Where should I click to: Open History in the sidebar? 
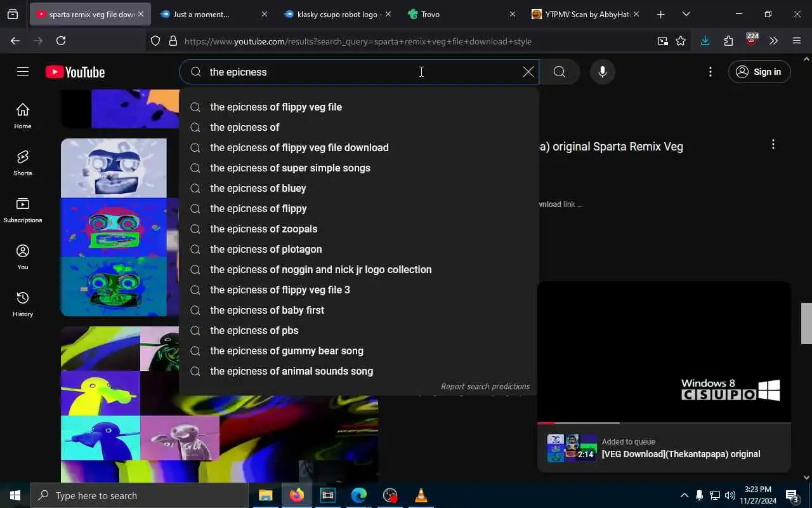coord(23,304)
